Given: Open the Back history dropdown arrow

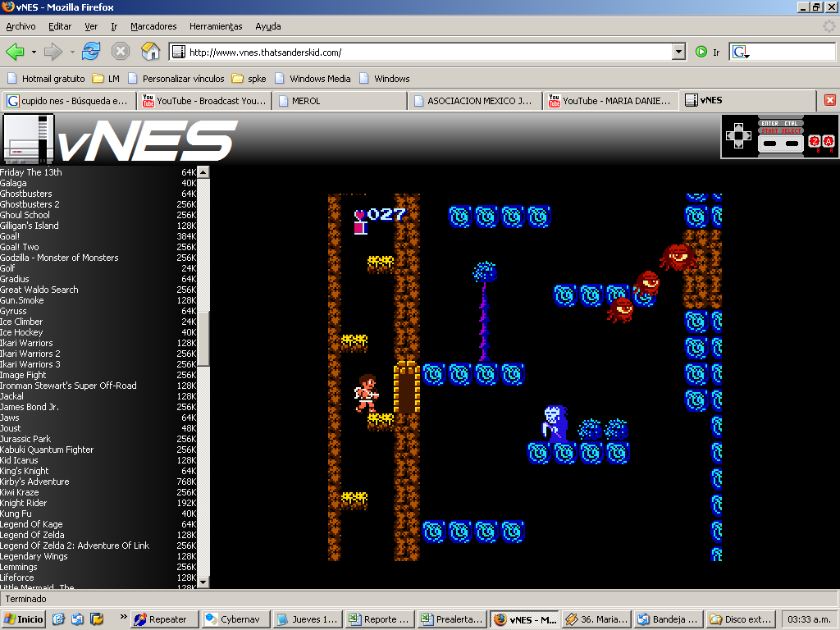Looking at the screenshot, I should [34, 52].
